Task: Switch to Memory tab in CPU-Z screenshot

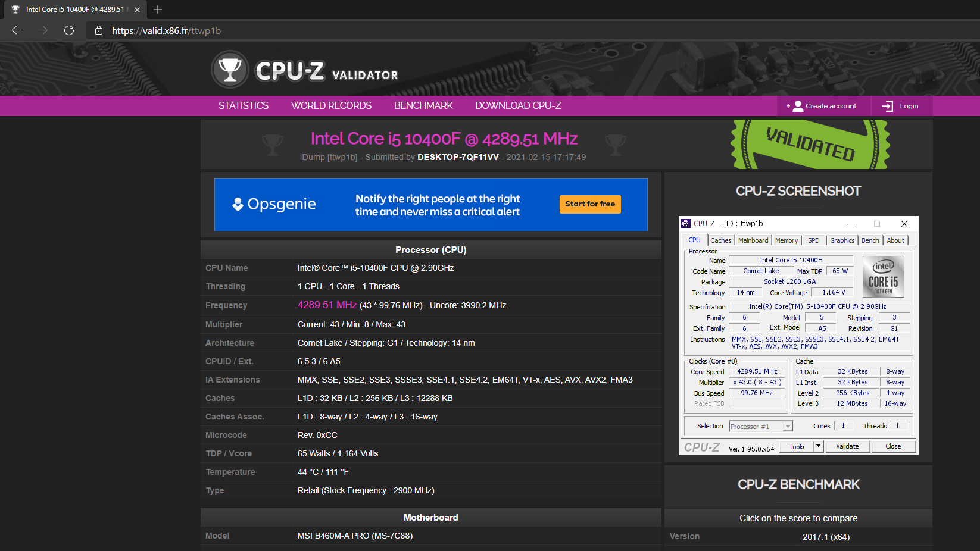Action: tap(787, 240)
